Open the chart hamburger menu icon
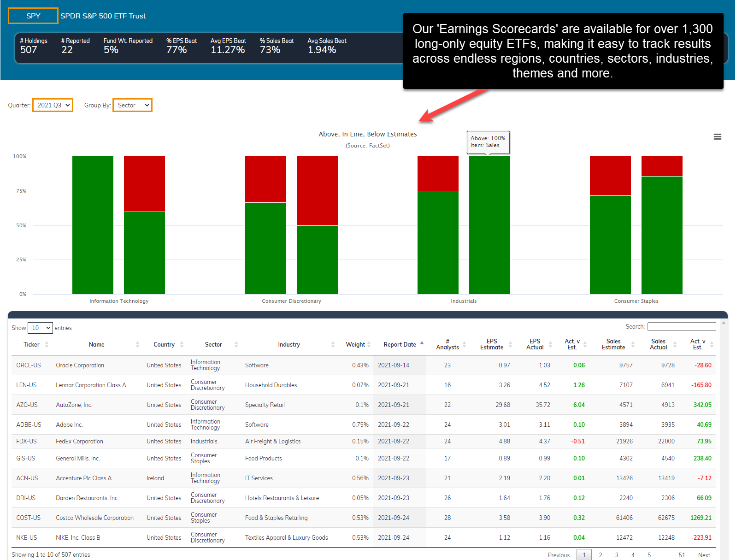Image resolution: width=736 pixels, height=560 pixels. click(717, 137)
